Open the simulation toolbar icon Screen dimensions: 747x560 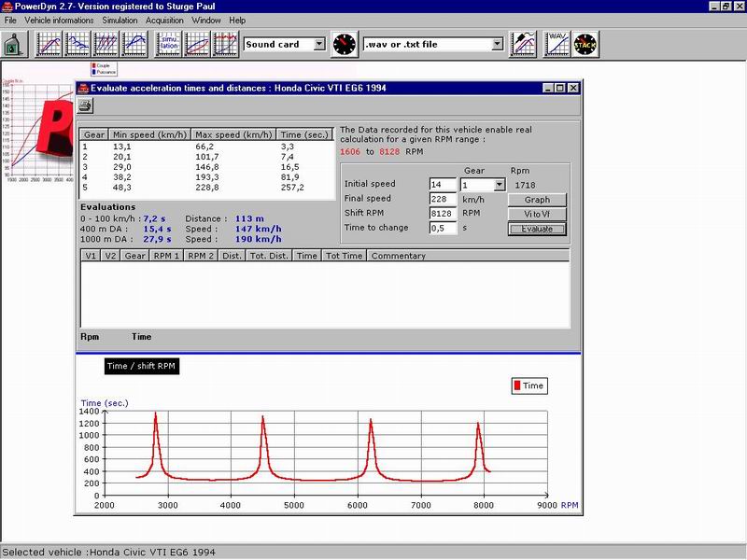click(x=168, y=44)
